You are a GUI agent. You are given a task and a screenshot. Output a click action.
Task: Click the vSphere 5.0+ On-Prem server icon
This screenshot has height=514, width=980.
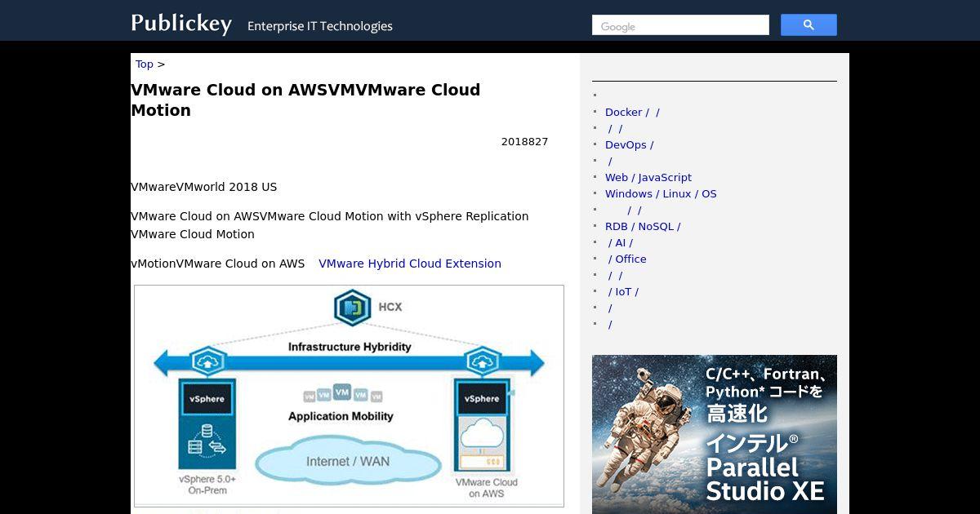point(207,424)
